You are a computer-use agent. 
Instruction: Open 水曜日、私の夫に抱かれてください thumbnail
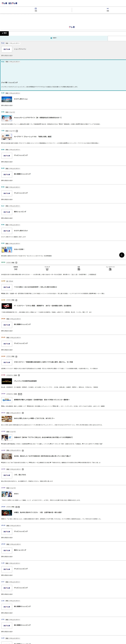7,513
